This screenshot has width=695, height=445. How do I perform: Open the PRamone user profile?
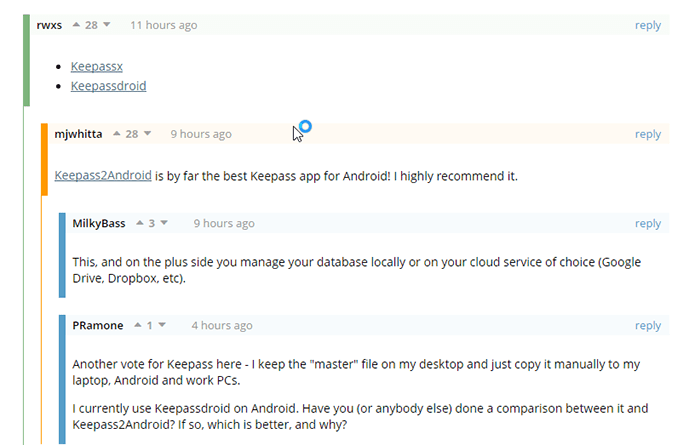pyautogui.click(x=98, y=325)
